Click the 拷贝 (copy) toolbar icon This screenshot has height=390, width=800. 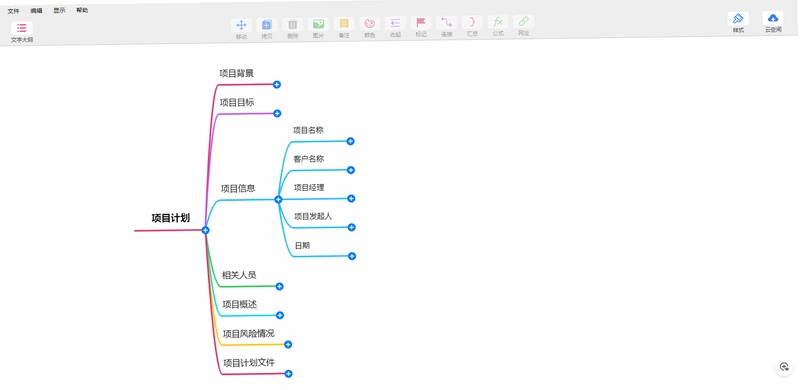click(x=267, y=25)
